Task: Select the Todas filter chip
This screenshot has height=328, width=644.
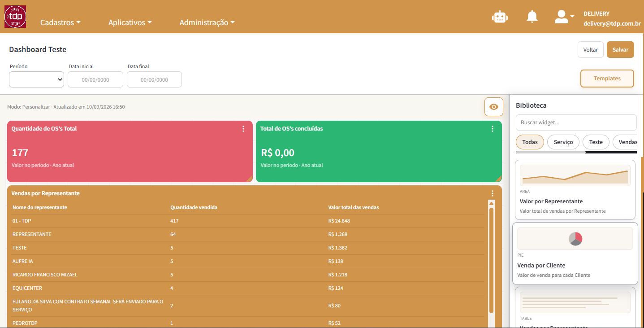Action: click(530, 142)
